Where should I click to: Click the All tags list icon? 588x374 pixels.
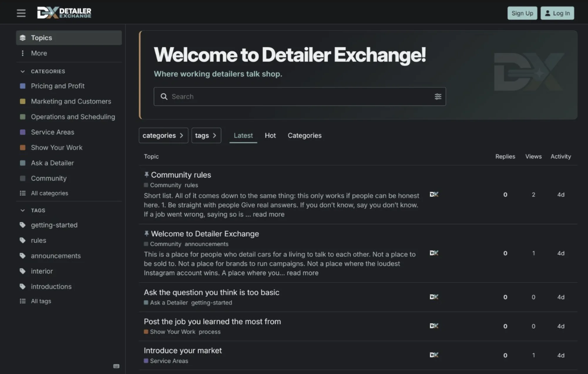(23, 301)
